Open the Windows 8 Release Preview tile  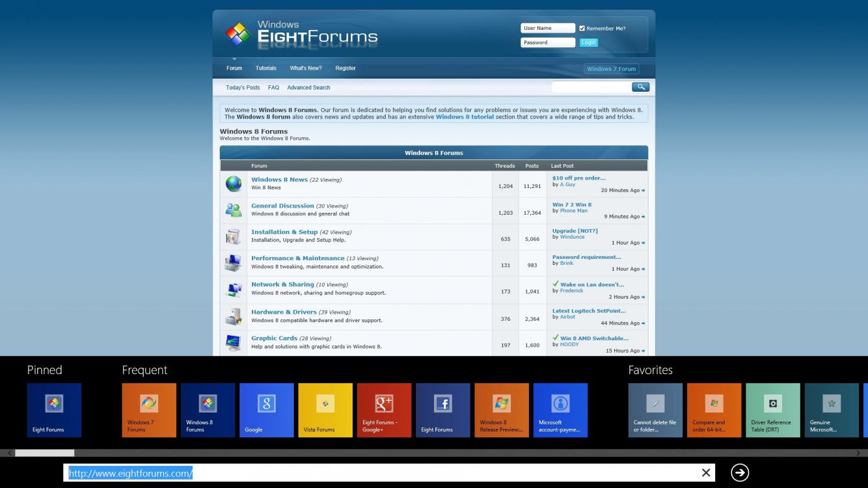pos(502,410)
